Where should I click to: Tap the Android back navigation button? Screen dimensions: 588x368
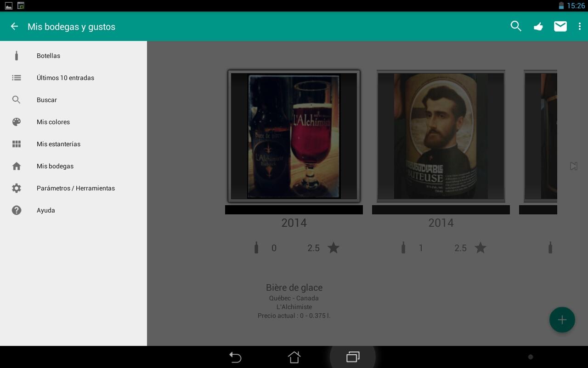click(235, 357)
